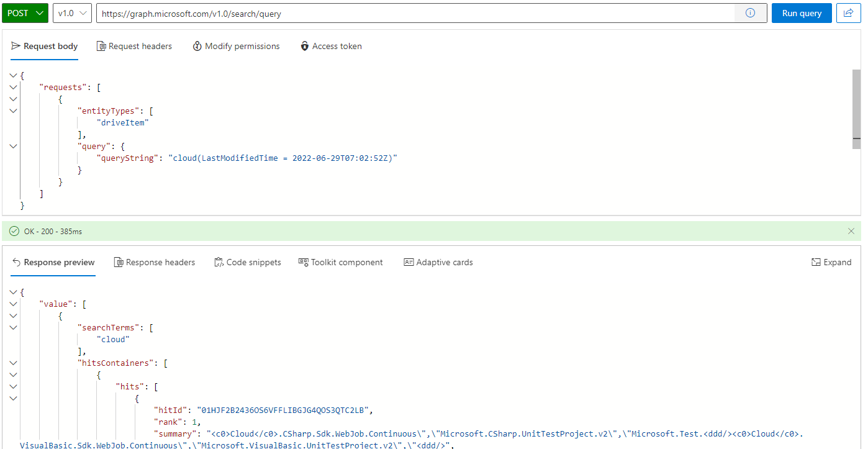The height and width of the screenshot is (449, 868).
Task: Click the Access token lock icon
Action: coord(304,46)
